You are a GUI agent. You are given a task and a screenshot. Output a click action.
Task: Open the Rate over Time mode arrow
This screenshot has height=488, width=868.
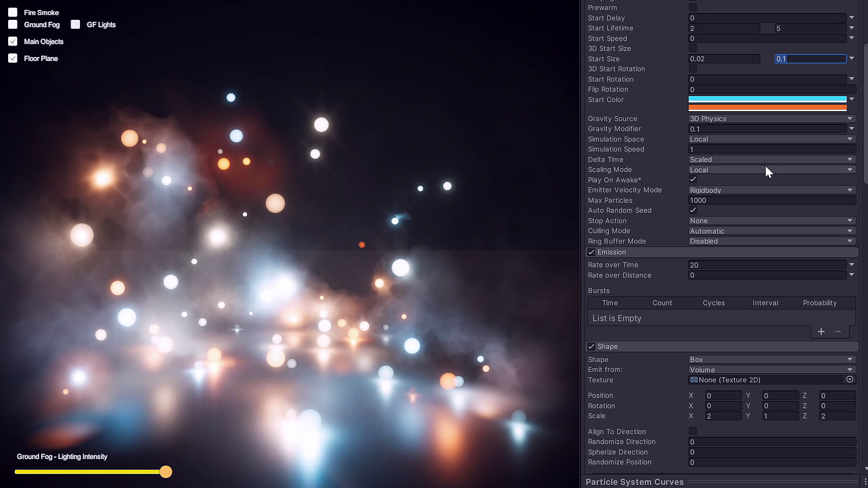pyautogui.click(x=852, y=265)
